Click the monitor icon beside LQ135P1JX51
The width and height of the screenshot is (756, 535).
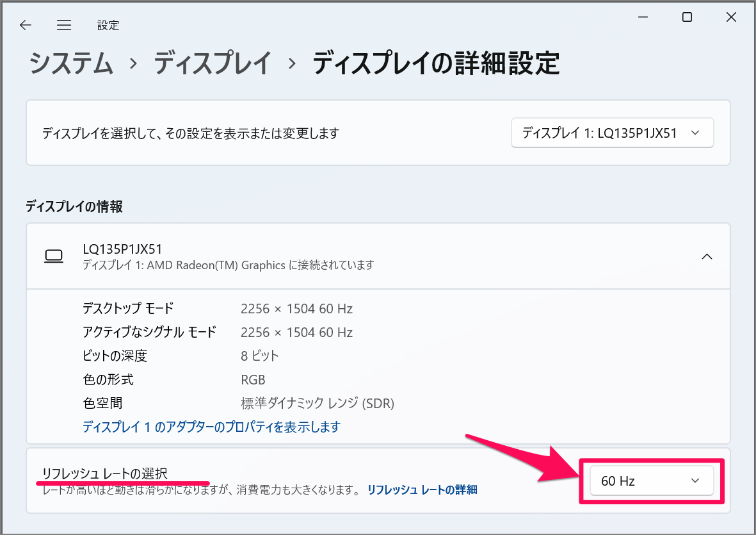tap(54, 256)
